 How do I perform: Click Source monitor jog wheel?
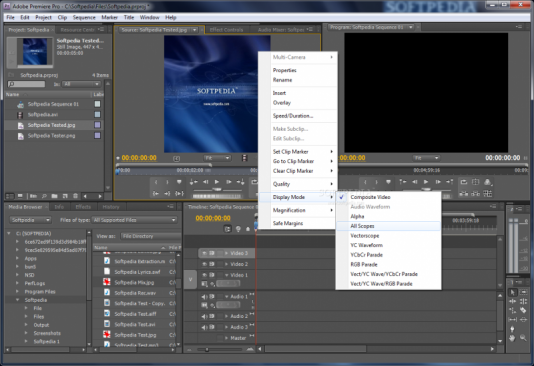(x=217, y=196)
